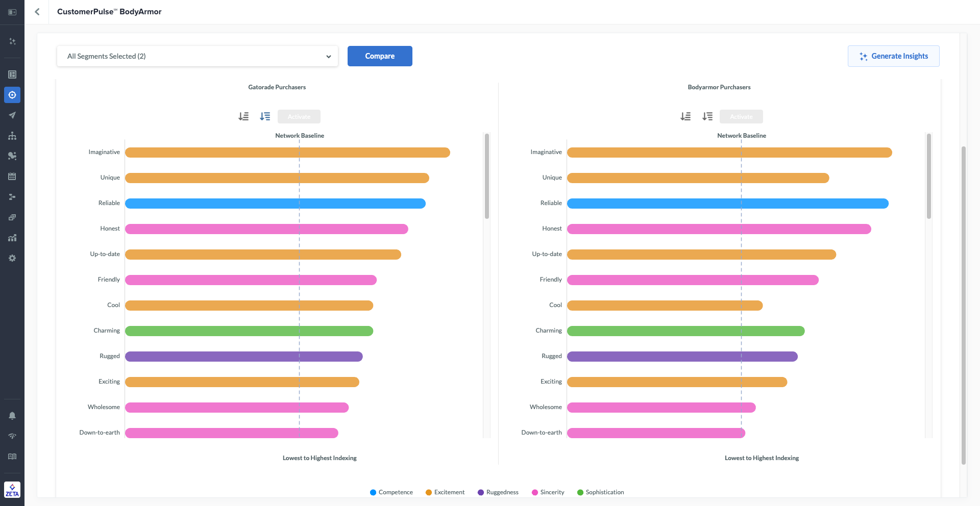Click Bodyarmor Honest pink bar
The width and height of the screenshot is (980, 506).
click(x=719, y=229)
